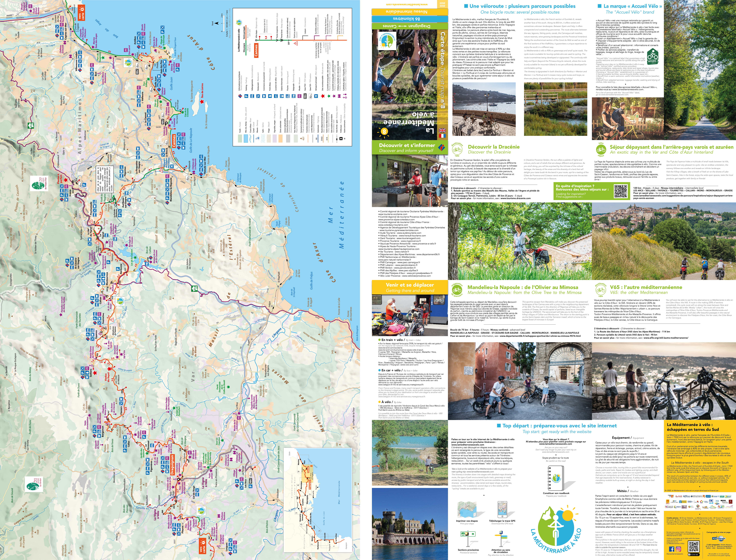Click the Museum 'm' legend icon
This screenshot has height=560, width=736.
coord(300,96)
